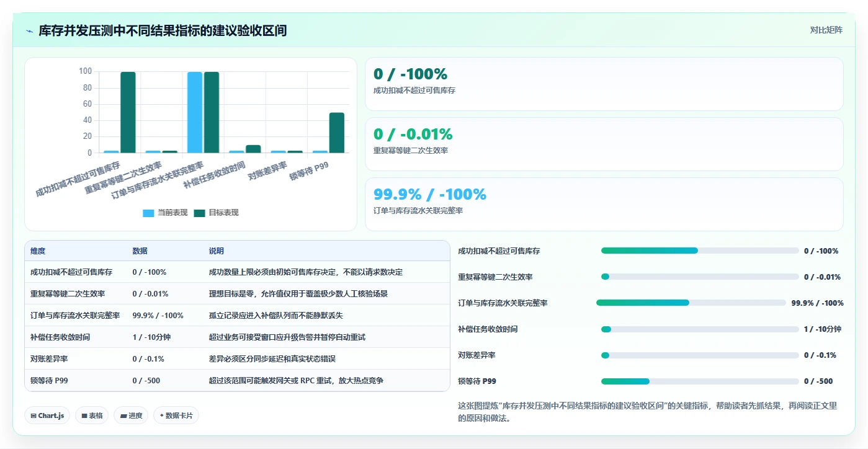
Task: Click the 对比矩阵 label at top right
Action: (826, 30)
